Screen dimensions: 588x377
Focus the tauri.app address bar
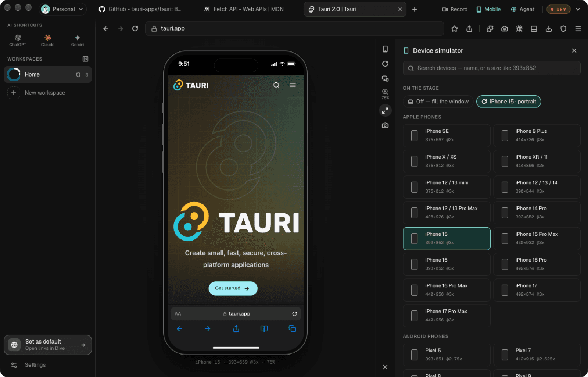pyautogui.click(x=295, y=29)
